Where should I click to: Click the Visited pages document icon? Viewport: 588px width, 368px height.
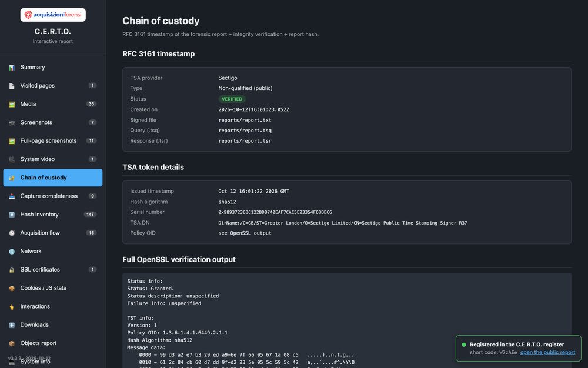12,86
